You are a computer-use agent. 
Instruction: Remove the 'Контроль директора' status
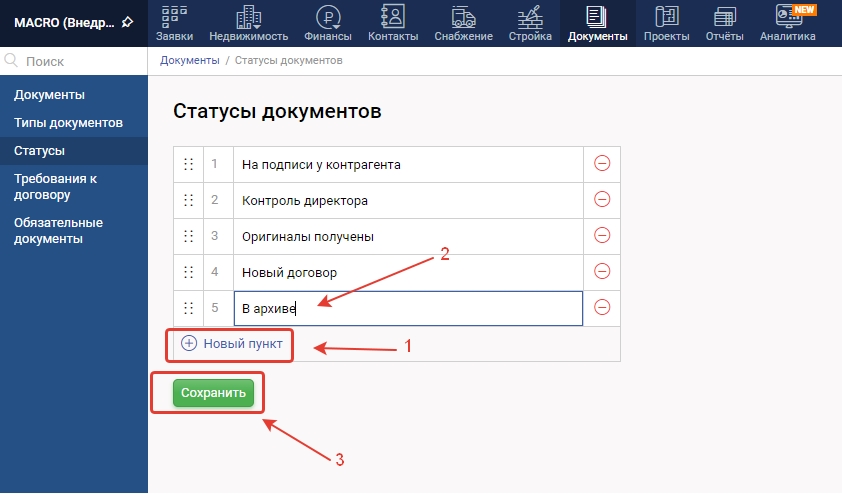[602, 200]
